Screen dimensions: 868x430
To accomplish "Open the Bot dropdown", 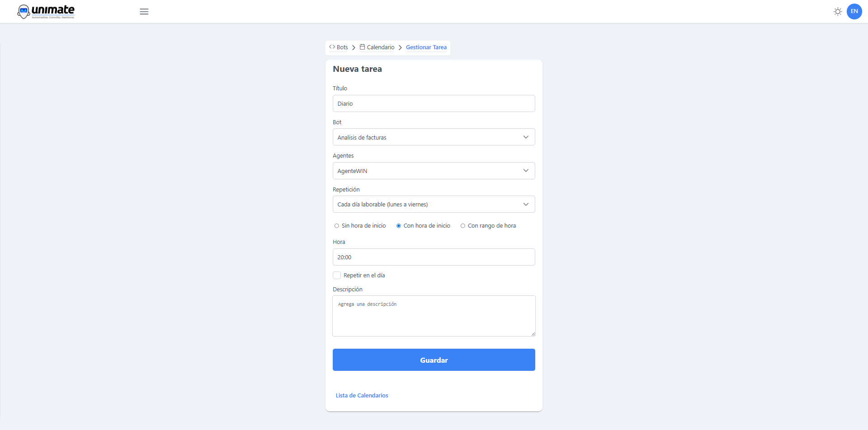I will [x=434, y=137].
